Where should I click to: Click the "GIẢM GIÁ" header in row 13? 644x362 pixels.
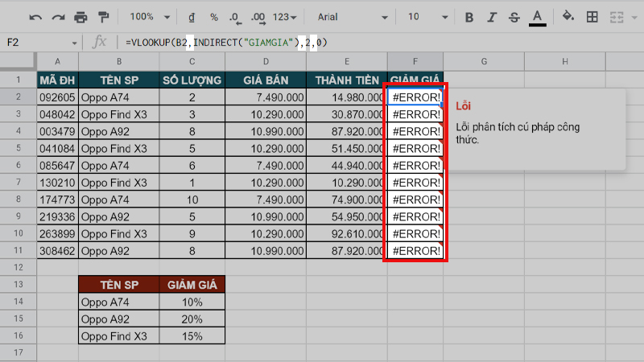(192, 285)
